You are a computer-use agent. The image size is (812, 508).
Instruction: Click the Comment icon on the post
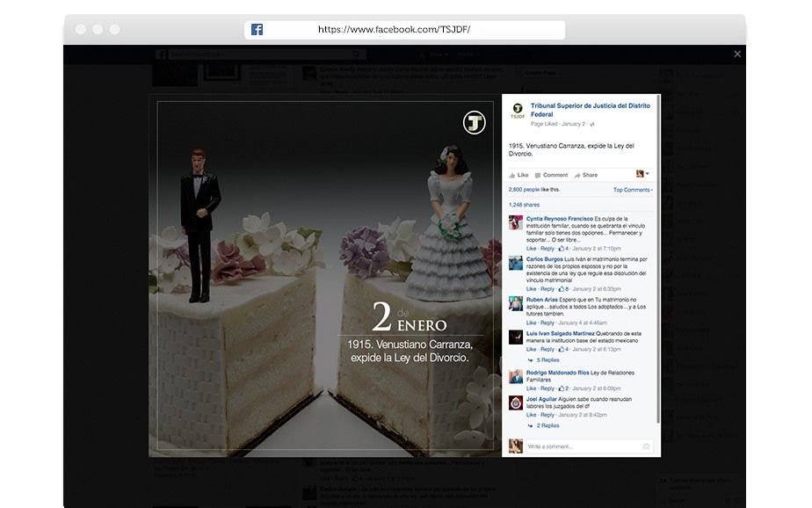coord(538,176)
